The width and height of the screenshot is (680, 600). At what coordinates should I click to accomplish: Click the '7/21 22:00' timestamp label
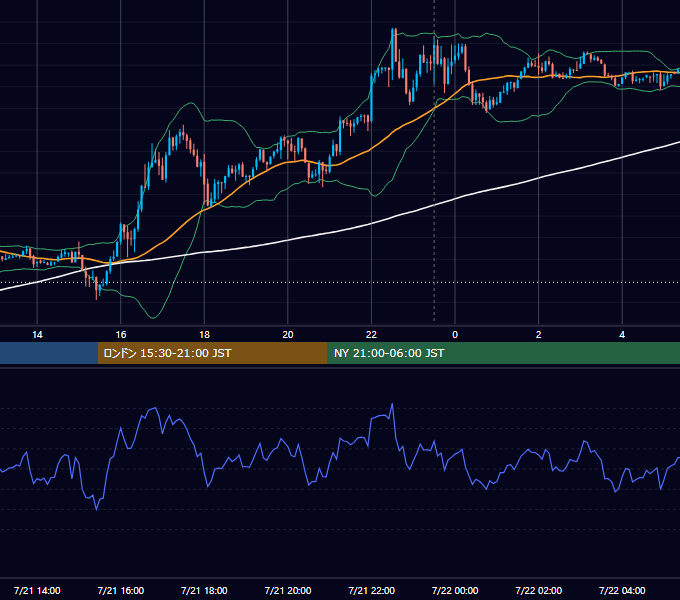pyautogui.click(x=372, y=590)
